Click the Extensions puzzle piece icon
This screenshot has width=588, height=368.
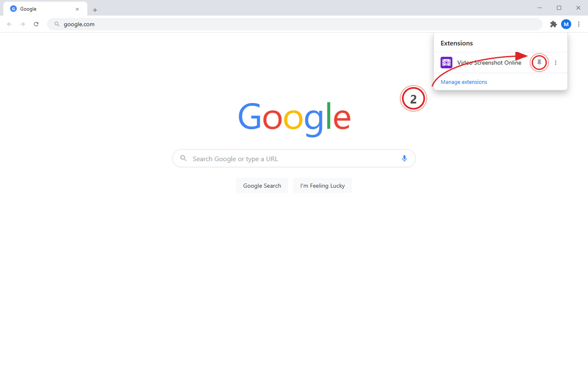click(553, 24)
